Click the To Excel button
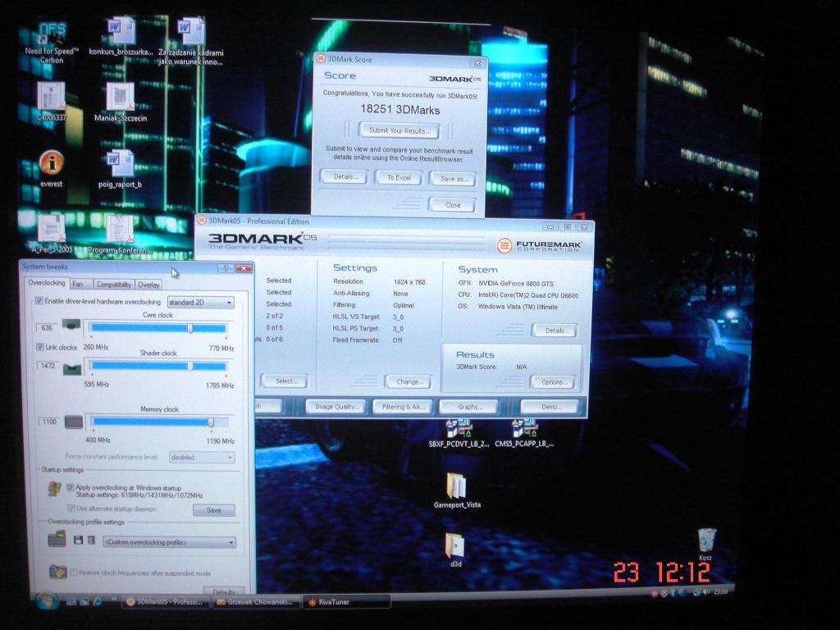Screen dimensions: 840x630 [399, 178]
